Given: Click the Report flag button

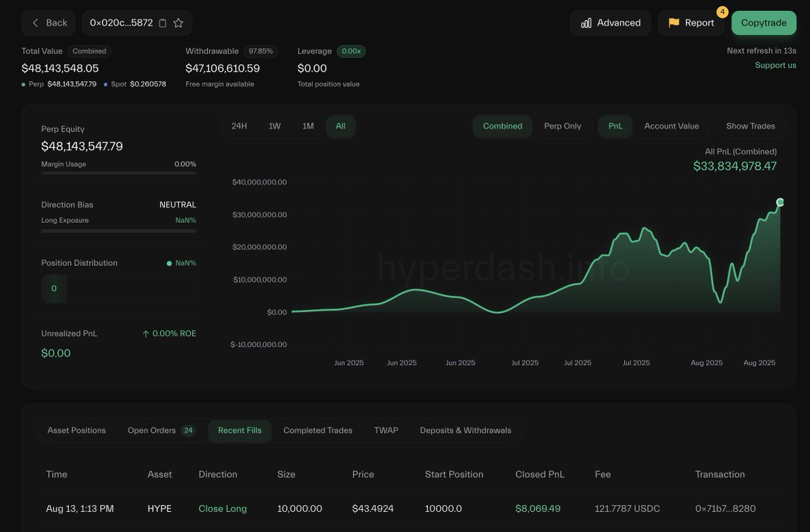Looking at the screenshot, I should point(691,23).
